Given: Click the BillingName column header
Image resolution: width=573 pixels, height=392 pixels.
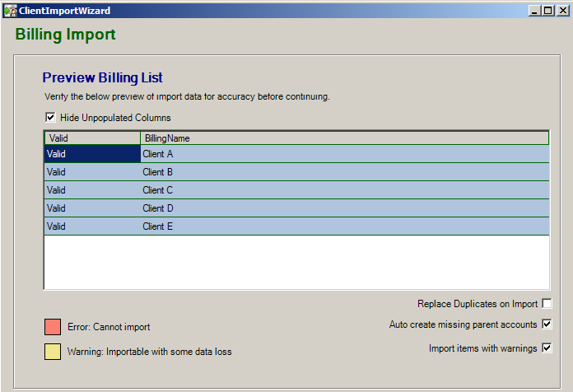Looking at the screenshot, I should (345, 138).
